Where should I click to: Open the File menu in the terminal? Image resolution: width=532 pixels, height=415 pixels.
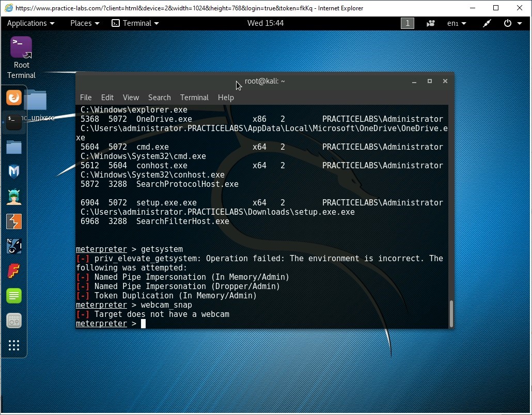86,98
